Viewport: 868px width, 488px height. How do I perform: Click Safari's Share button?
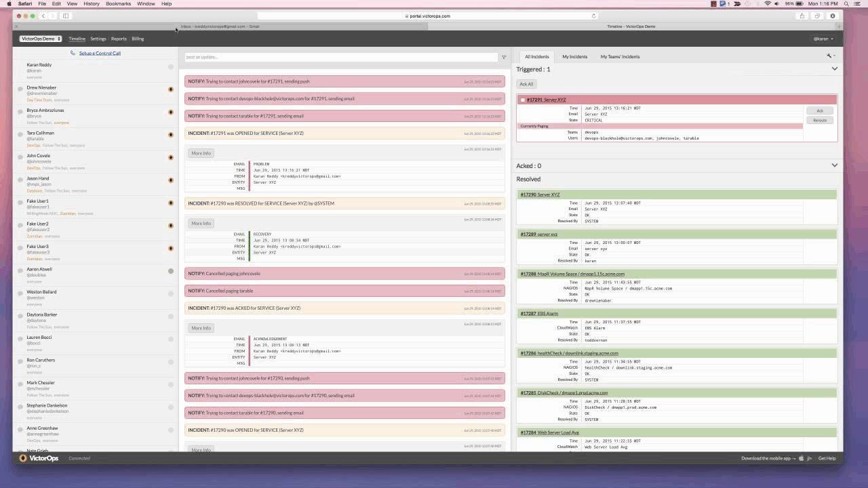point(802,16)
